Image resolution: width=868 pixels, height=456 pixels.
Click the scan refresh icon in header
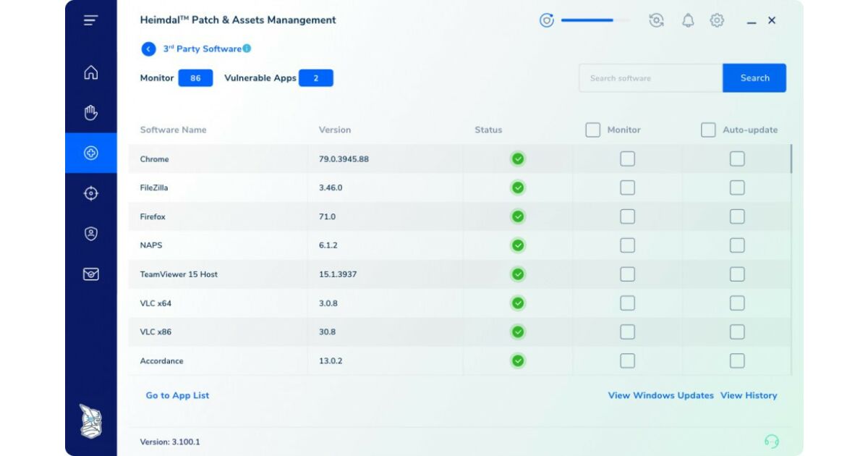pos(656,20)
